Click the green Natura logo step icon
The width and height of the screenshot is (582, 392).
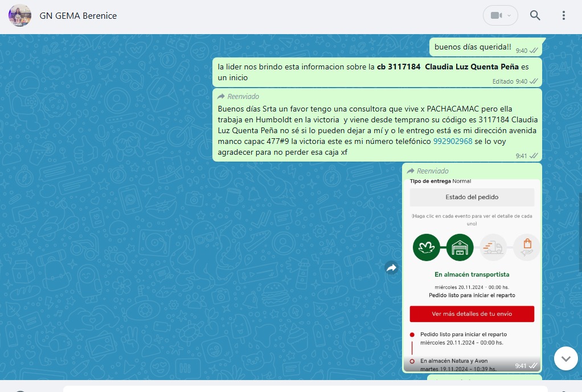(x=427, y=247)
